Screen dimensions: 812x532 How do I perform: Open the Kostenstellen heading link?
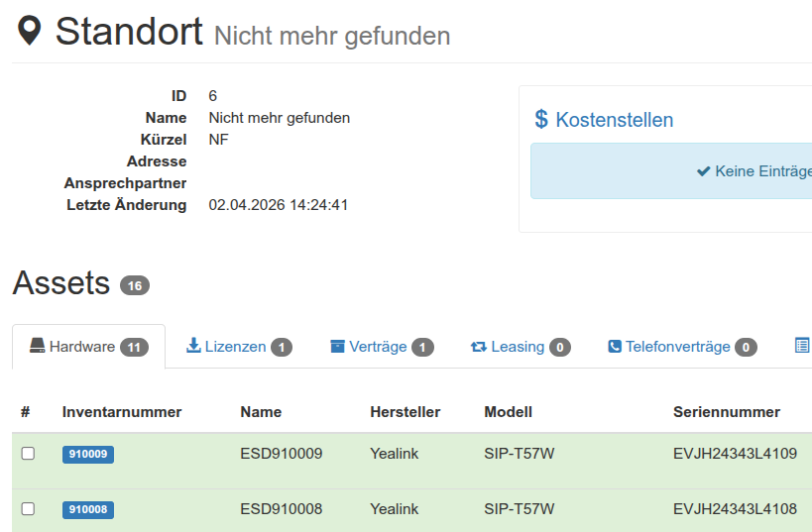[x=614, y=120]
